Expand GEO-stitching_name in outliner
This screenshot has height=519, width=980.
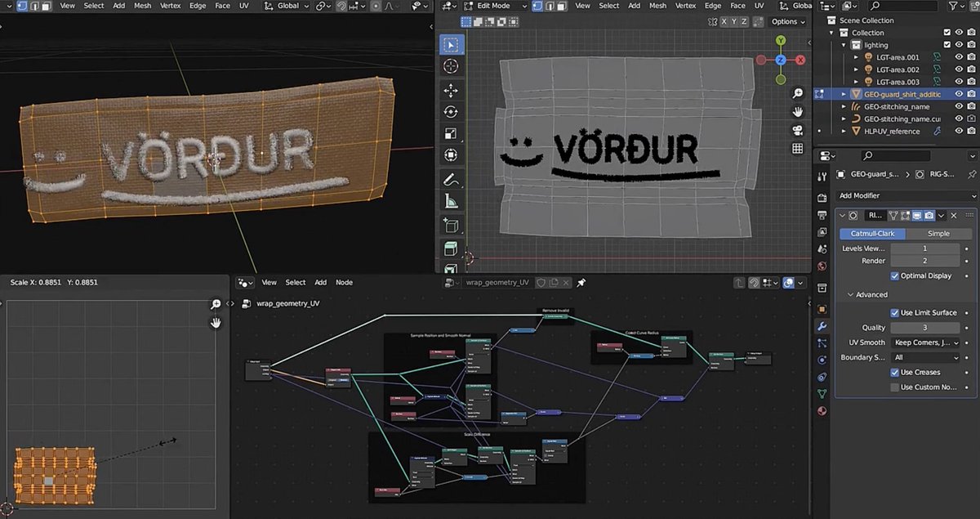click(845, 106)
